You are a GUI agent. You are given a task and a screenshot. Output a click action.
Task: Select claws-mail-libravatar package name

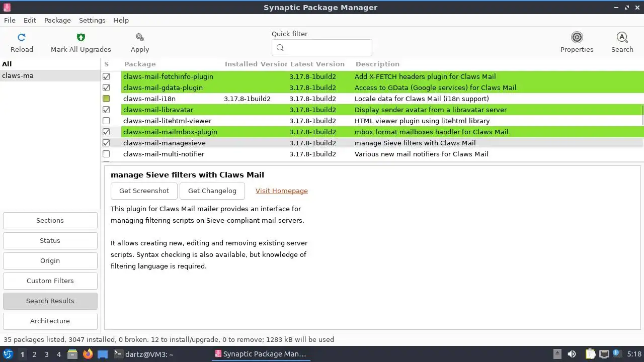coord(158,110)
